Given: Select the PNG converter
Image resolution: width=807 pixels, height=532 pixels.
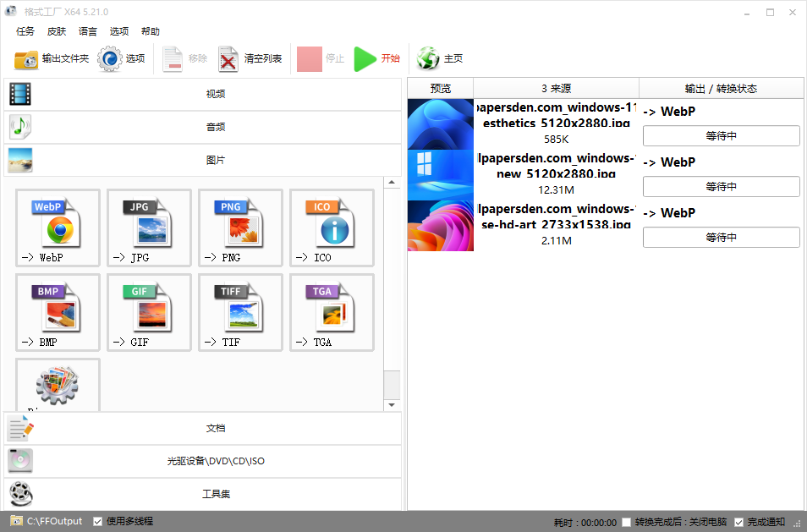Looking at the screenshot, I should point(240,228).
